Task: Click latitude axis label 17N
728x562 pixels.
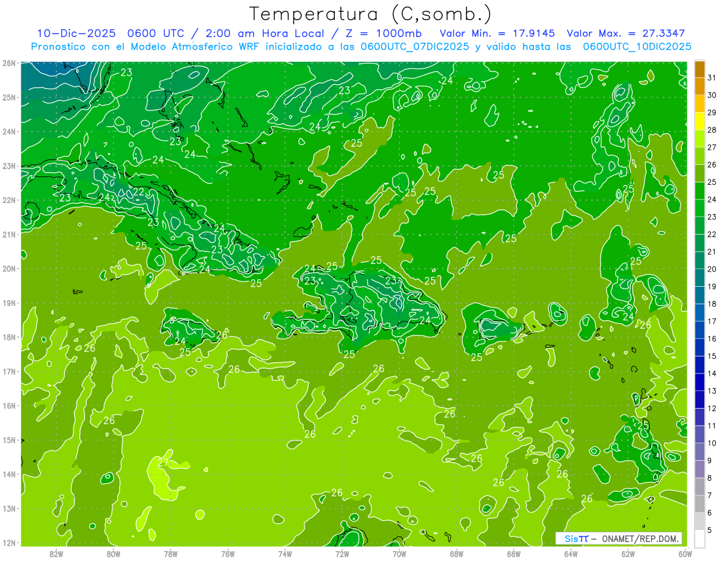Action: click(8, 371)
